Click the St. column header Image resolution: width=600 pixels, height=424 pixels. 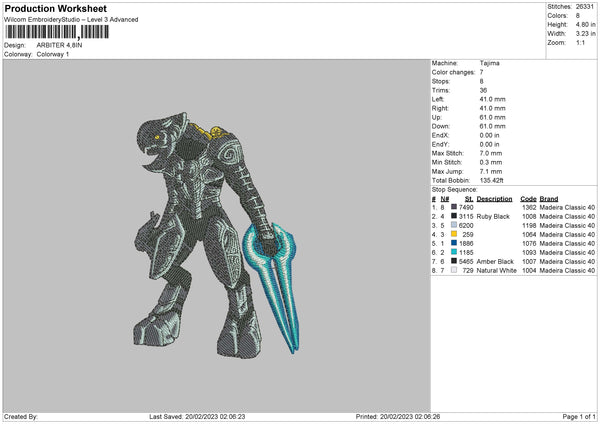pyautogui.click(x=469, y=199)
